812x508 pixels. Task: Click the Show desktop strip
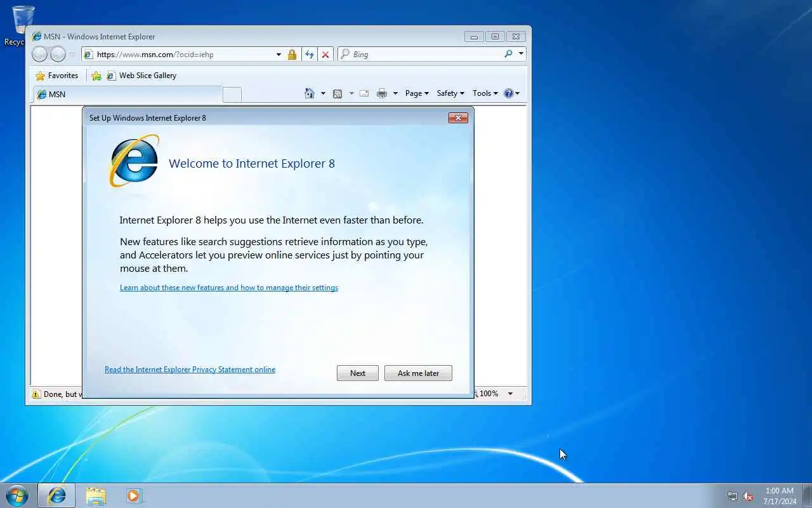pyautogui.click(x=807, y=495)
